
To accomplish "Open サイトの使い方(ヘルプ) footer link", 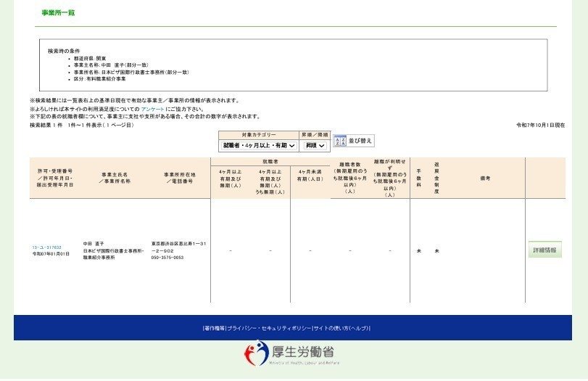I will pyautogui.click(x=341, y=328).
